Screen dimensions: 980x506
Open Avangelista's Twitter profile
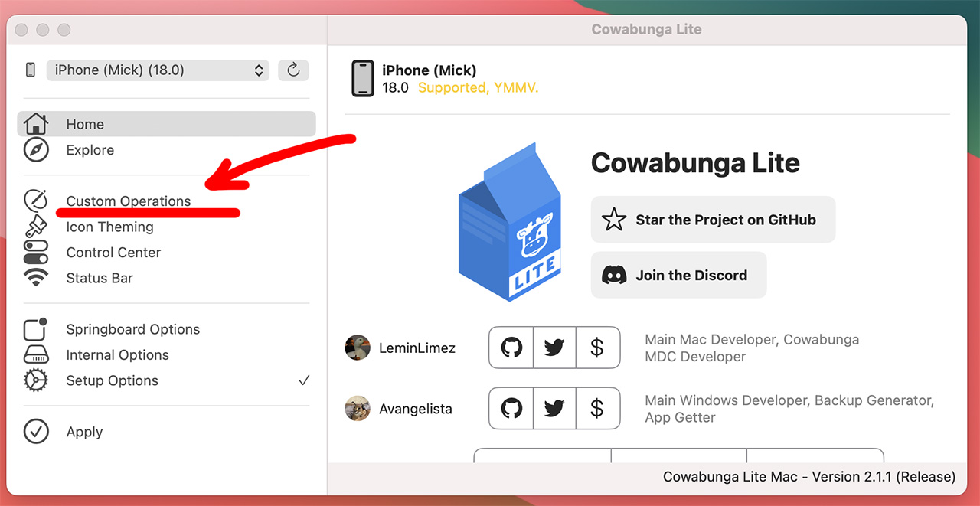(554, 409)
